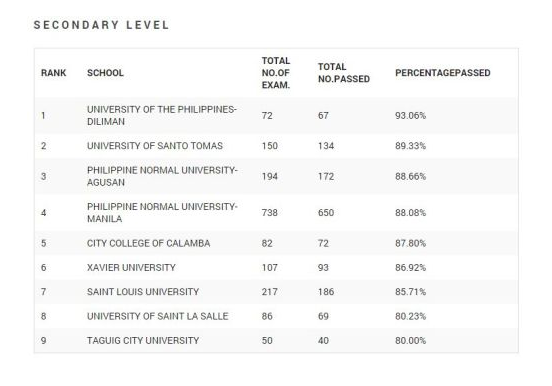
Task: Click the TOTAL NO.PASSED column header
Action: pyautogui.click(x=344, y=73)
